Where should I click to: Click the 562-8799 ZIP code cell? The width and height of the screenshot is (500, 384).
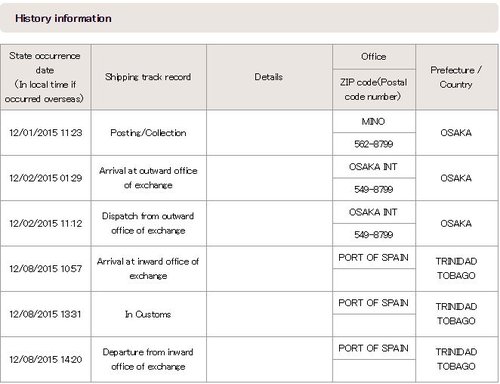(374, 144)
